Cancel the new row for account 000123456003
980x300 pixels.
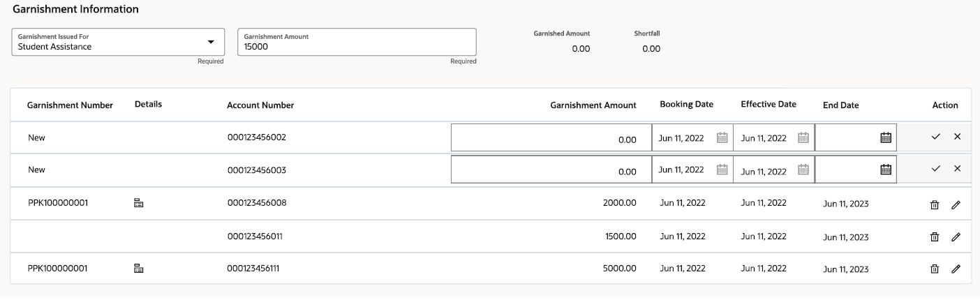tap(957, 168)
